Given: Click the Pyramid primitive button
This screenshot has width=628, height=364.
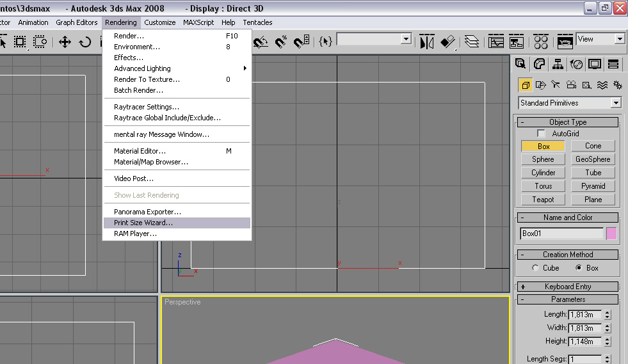Looking at the screenshot, I should click(x=593, y=186).
